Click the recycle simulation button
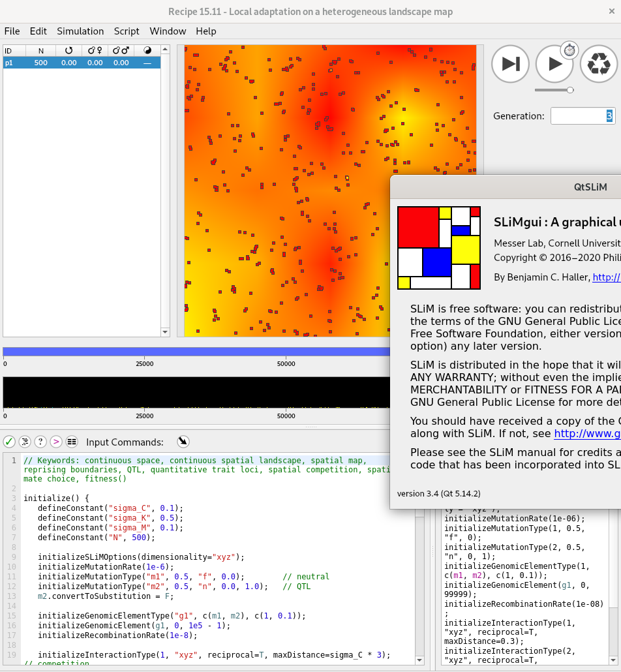The height and width of the screenshot is (672, 621). click(598, 64)
